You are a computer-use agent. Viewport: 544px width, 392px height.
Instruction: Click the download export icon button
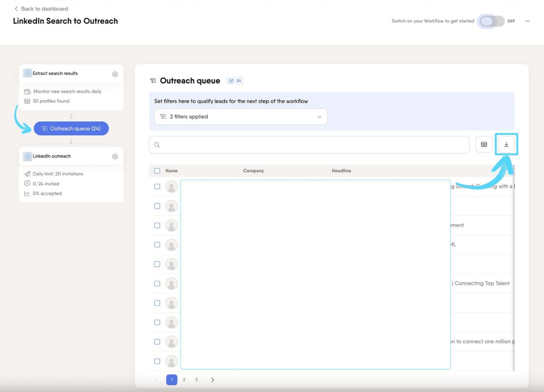point(506,145)
